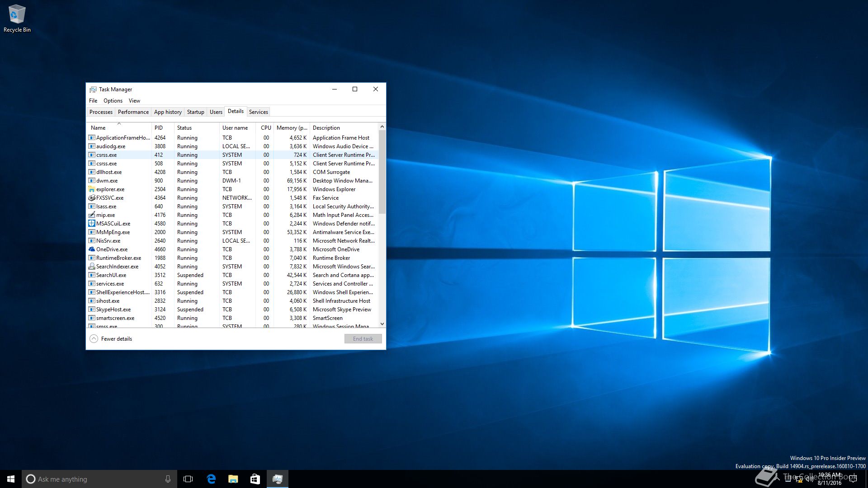This screenshot has width=868, height=488.
Task: Click the OneDrive.exe cloud icon
Action: pos(91,249)
